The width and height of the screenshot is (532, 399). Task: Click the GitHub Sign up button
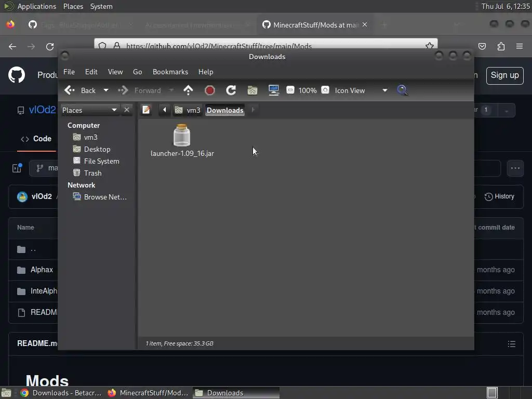[x=504, y=75]
